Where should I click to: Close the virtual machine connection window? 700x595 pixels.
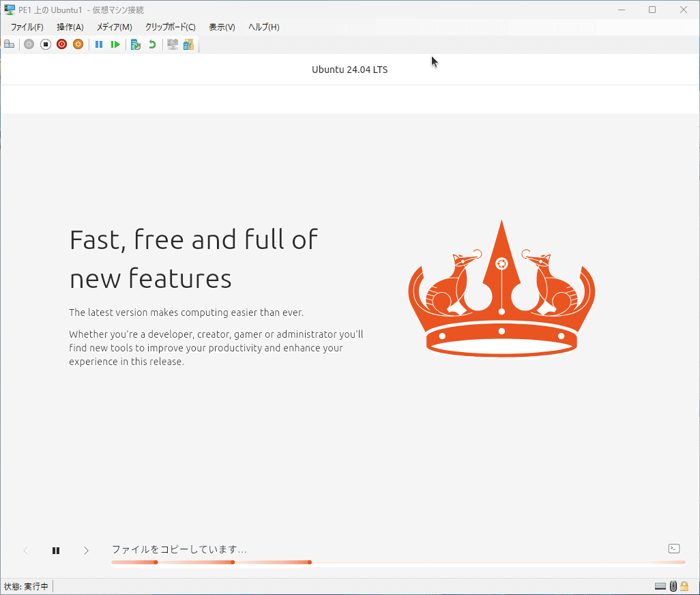tap(684, 10)
